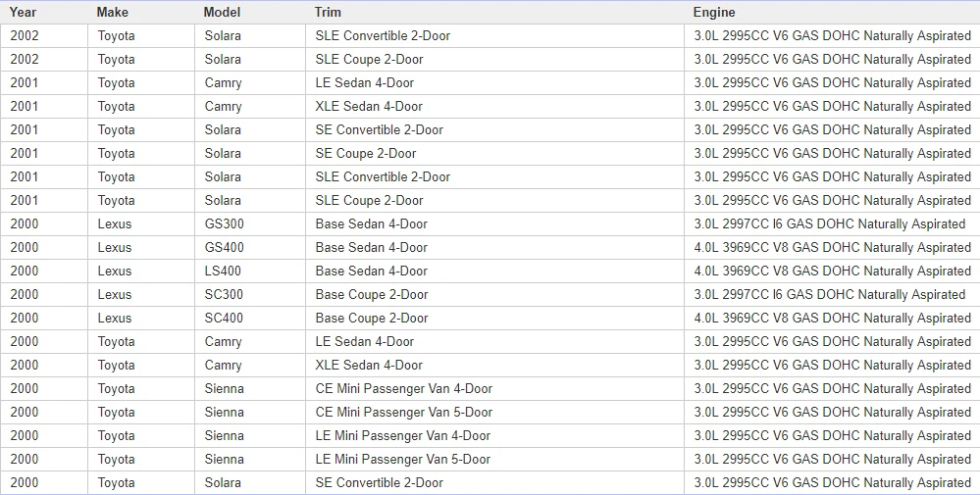The width and height of the screenshot is (980, 495).
Task: Click the Make column header
Action: [140, 12]
